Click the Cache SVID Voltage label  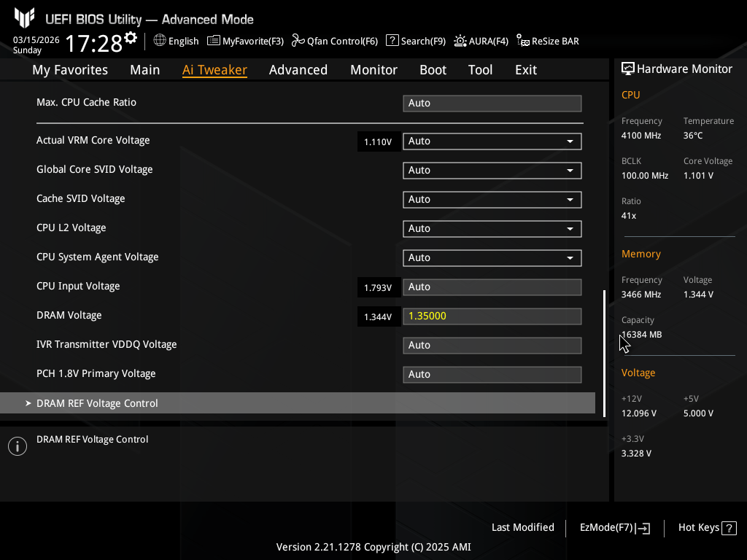pos(81,198)
